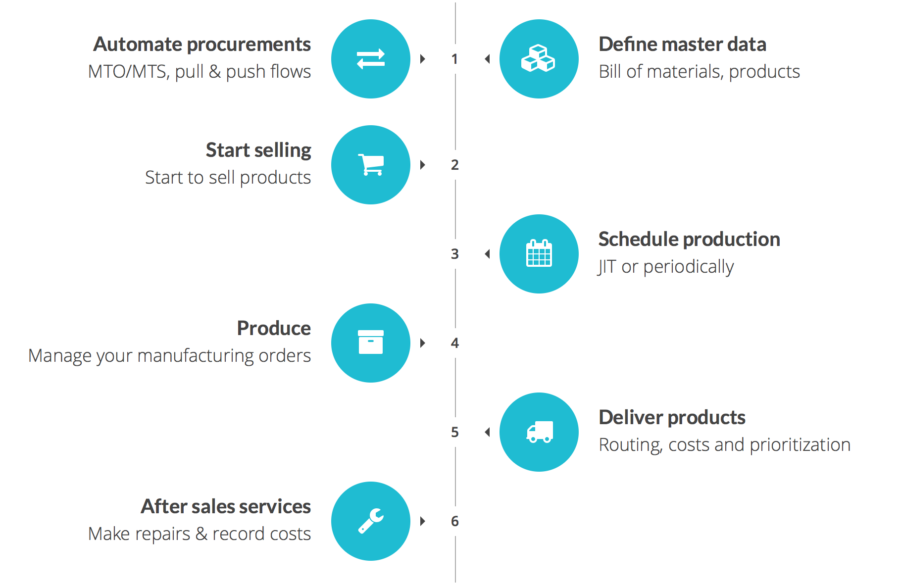Viewport: 900px width, 588px height.
Task: Open the Start selling shopping cart icon
Action: coord(371,165)
